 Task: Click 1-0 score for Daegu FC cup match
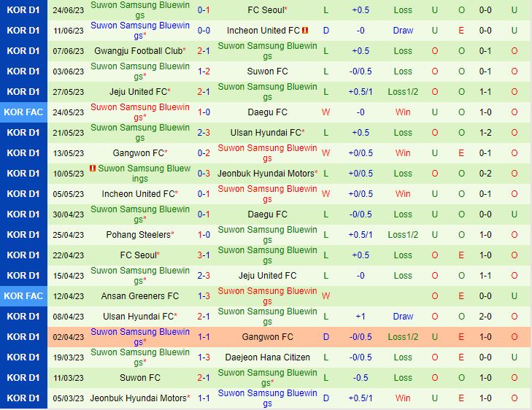(204, 112)
